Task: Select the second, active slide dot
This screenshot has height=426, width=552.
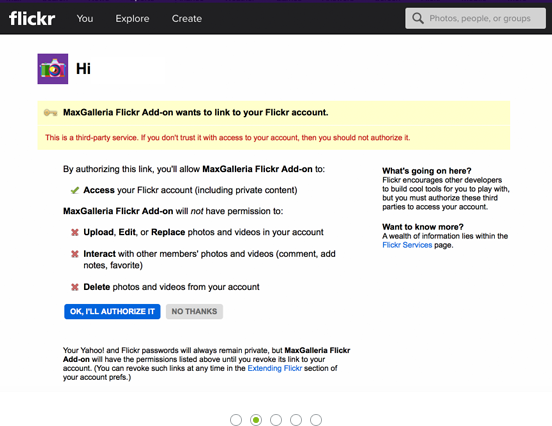Action: (256, 420)
